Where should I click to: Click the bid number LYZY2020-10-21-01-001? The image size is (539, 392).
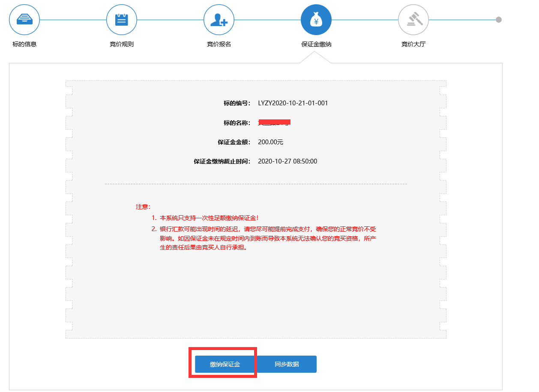pos(293,103)
